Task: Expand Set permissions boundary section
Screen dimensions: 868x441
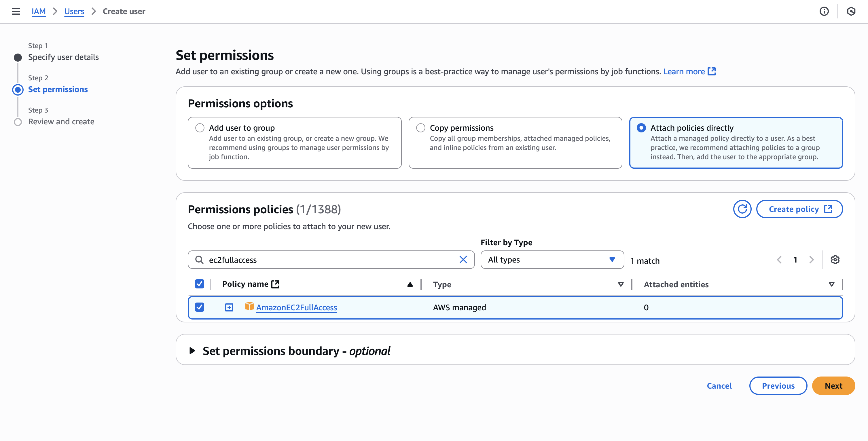Action: pyautogui.click(x=192, y=351)
